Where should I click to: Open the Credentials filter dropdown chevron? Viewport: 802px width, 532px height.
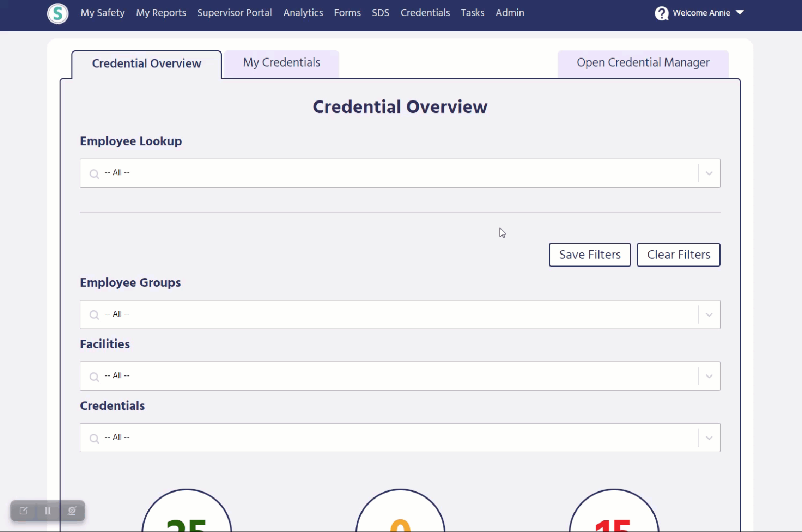(709, 438)
